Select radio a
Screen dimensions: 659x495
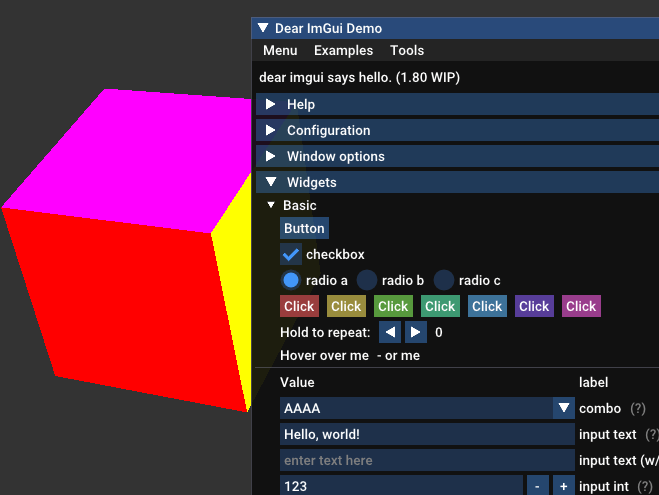(291, 280)
